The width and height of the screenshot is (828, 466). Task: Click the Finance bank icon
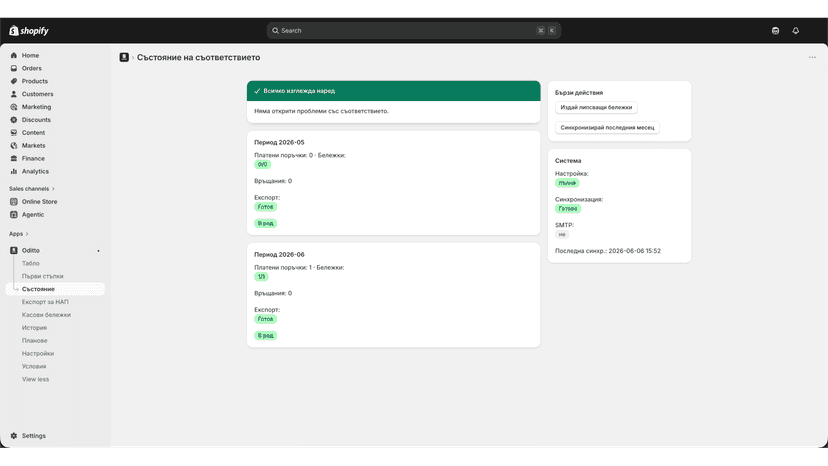point(14,159)
